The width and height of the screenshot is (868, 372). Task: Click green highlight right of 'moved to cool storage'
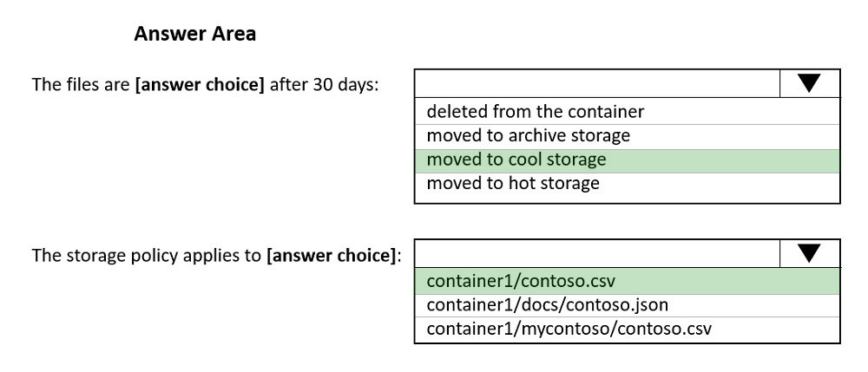pyautogui.click(x=722, y=160)
